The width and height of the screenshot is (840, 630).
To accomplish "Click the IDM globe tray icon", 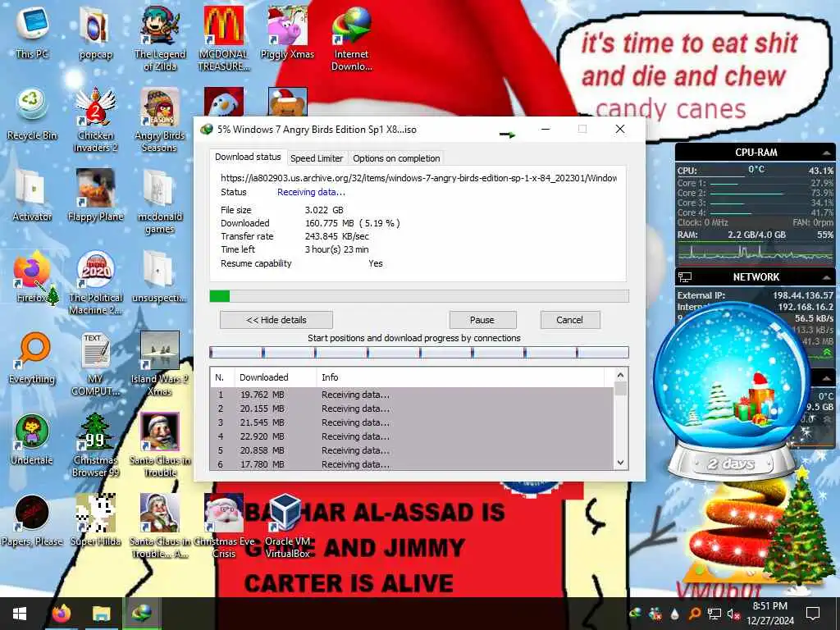I will pos(636,614).
